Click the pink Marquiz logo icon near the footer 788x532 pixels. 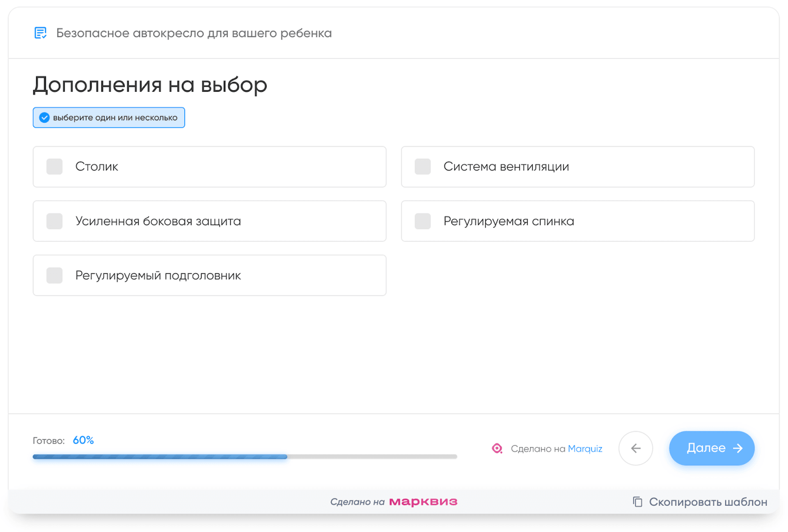click(x=497, y=448)
